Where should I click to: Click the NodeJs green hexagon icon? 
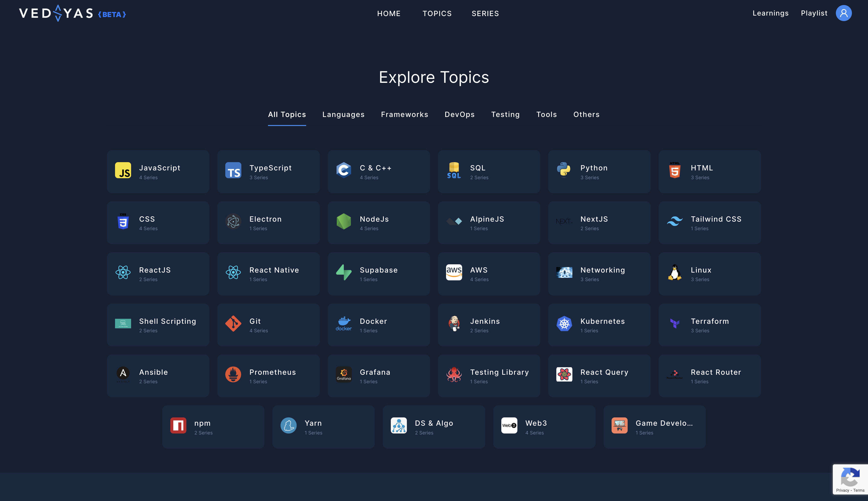point(344,221)
